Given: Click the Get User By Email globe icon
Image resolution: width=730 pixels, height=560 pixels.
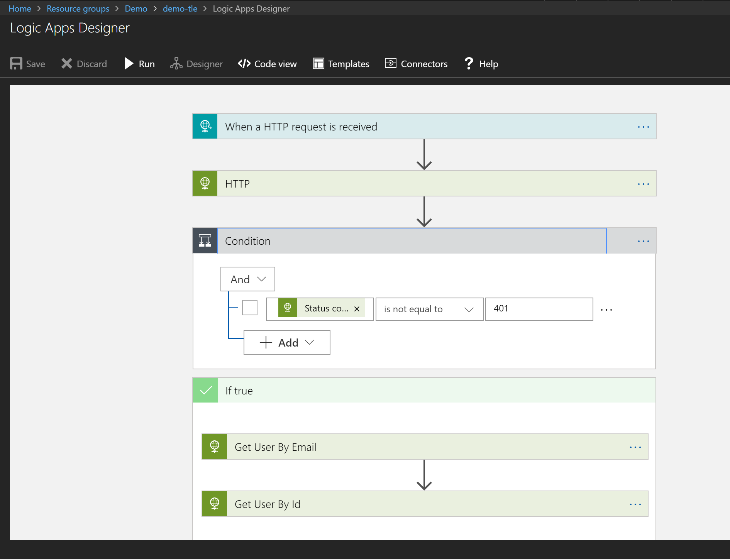Looking at the screenshot, I should 215,447.
